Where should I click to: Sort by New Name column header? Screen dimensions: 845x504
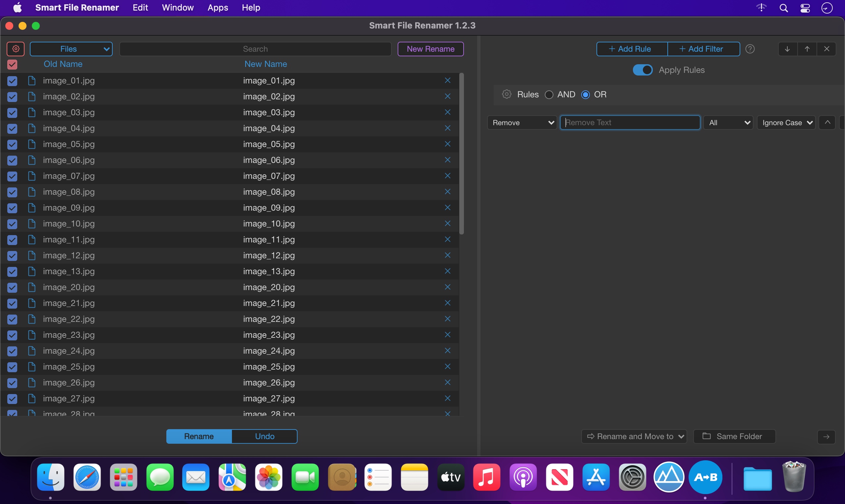click(x=266, y=64)
